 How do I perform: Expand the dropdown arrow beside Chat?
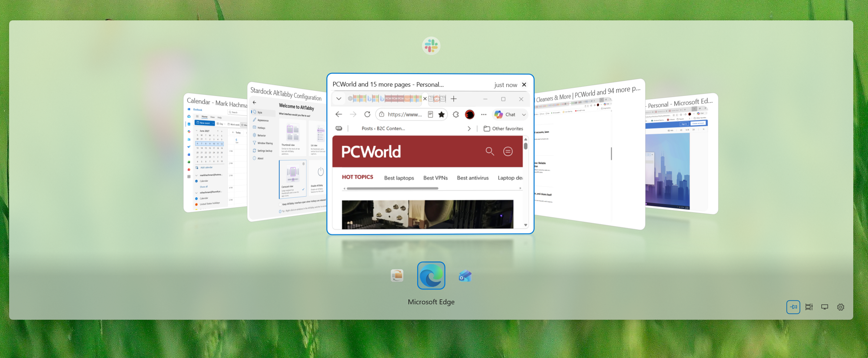(524, 115)
